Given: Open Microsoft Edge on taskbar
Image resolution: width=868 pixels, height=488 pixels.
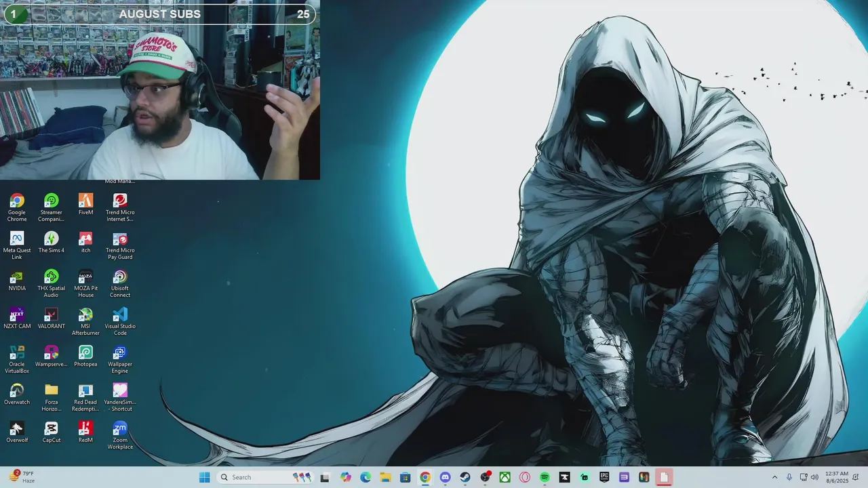Looking at the screenshot, I should pos(366,477).
